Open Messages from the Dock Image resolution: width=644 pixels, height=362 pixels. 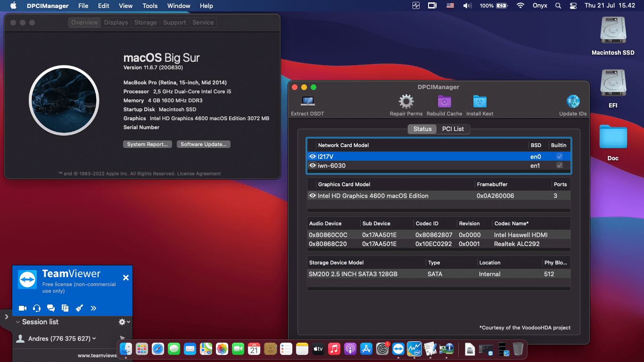click(174, 349)
